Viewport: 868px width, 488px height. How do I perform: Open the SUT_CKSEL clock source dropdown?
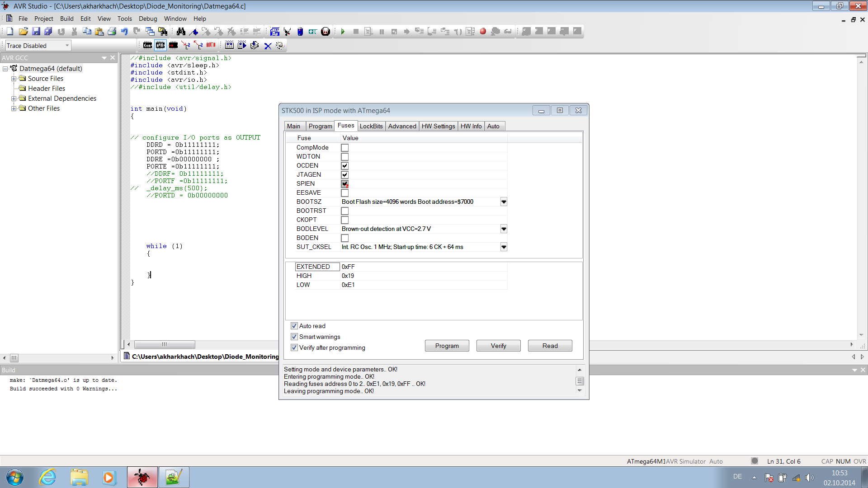504,247
